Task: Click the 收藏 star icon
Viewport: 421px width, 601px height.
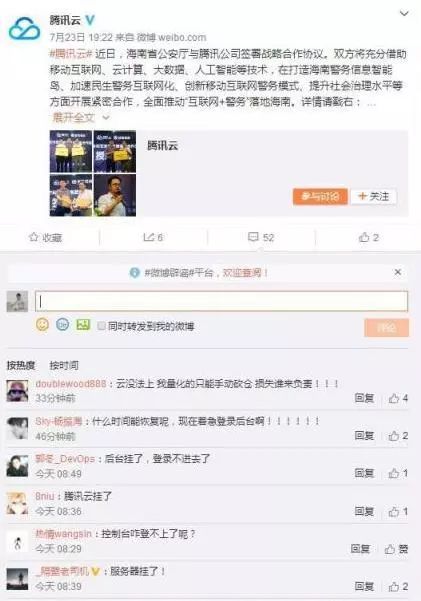Action: tap(34, 237)
